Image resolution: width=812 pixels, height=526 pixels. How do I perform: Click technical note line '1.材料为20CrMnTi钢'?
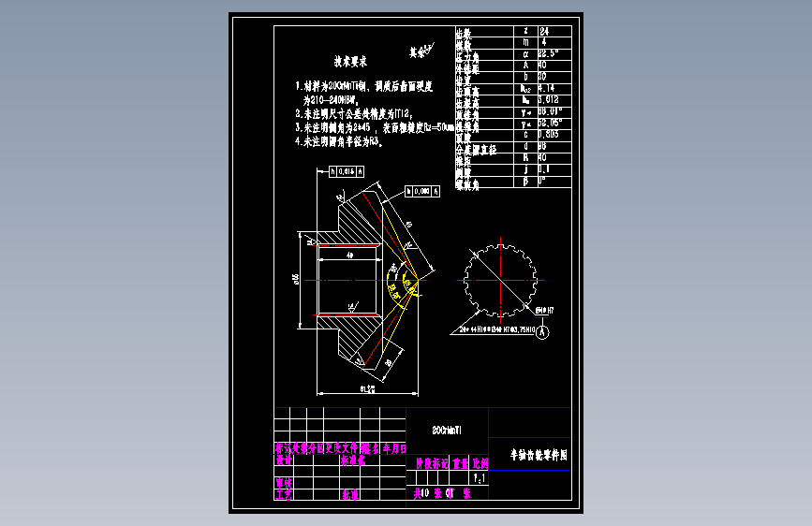click(x=363, y=86)
